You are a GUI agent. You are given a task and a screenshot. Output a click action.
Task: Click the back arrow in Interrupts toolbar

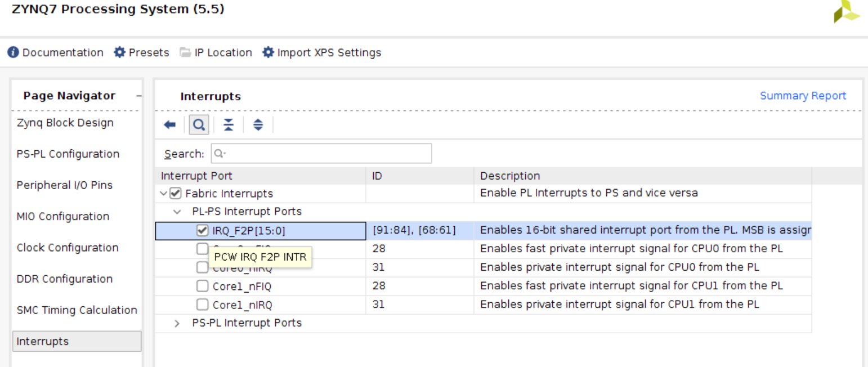tap(169, 125)
